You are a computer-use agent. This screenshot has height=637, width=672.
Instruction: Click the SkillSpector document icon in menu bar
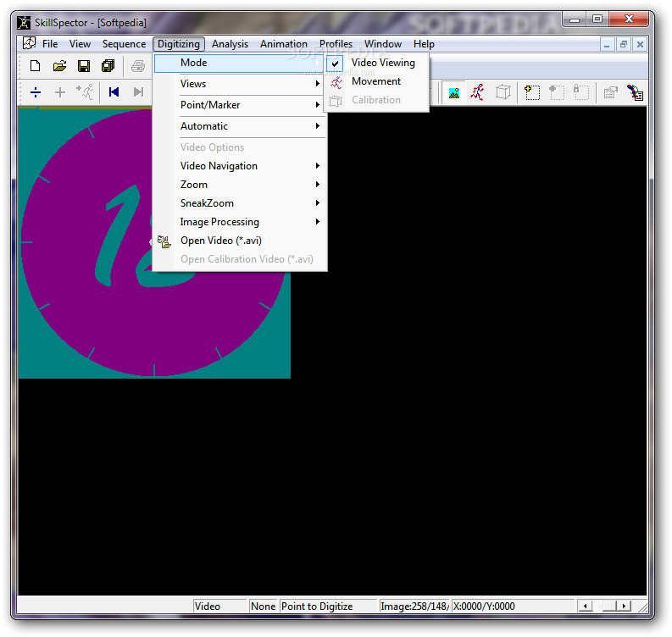click(x=29, y=44)
